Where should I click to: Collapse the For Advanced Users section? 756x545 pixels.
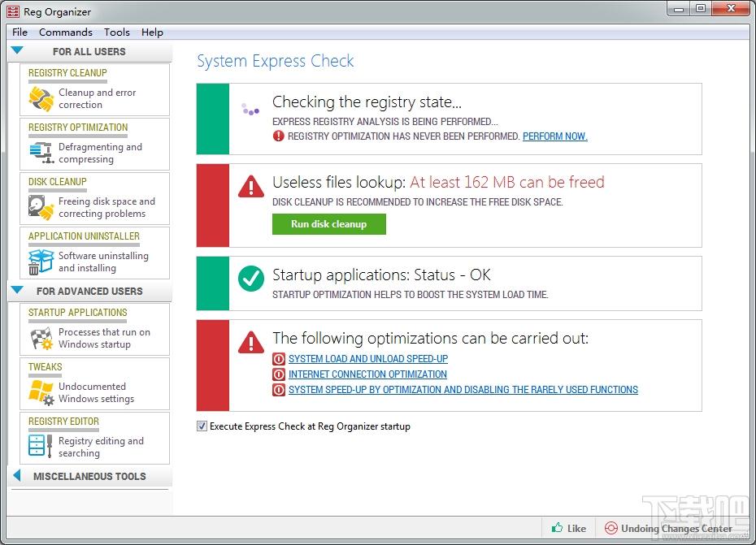pos(17,290)
